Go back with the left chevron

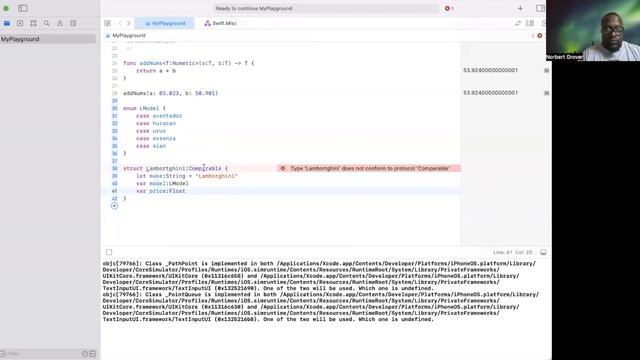point(120,23)
